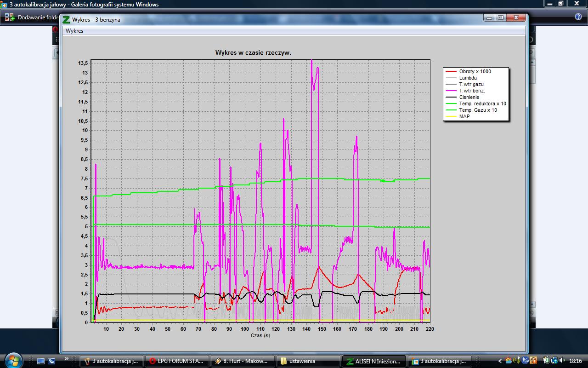The width and height of the screenshot is (588, 368).
Task: Open the ustawienia folder taskbar button
Action: pyautogui.click(x=308, y=361)
